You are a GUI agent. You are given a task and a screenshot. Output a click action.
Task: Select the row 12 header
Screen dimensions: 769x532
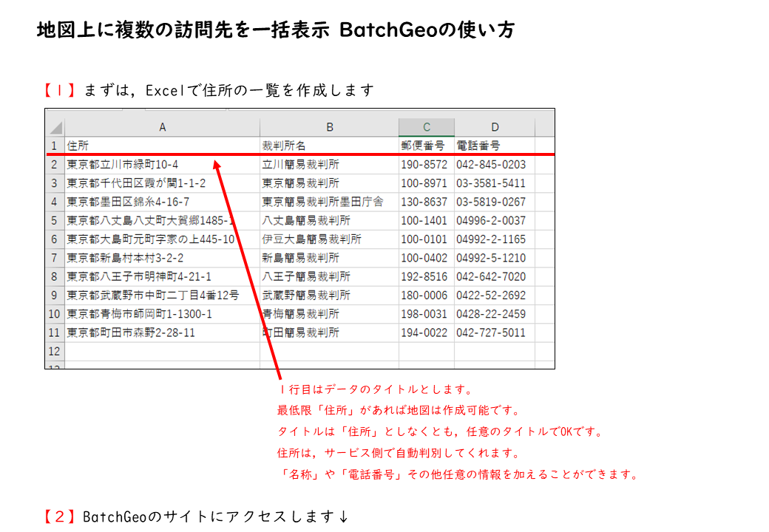point(55,351)
